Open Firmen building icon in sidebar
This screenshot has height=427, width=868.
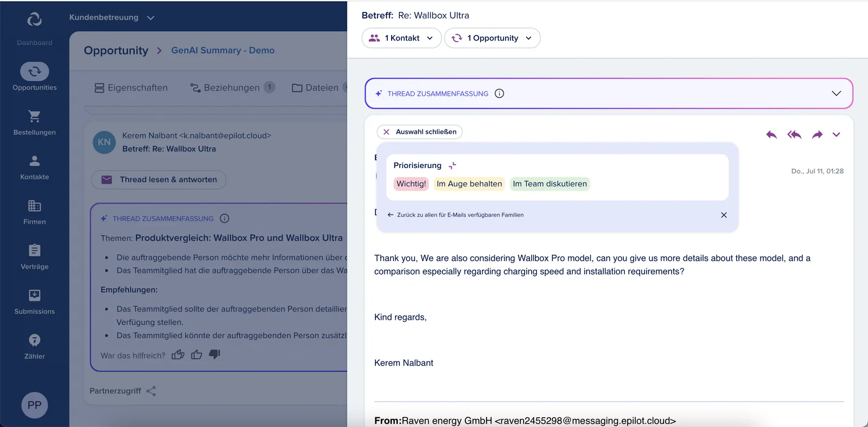[x=34, y=206]
